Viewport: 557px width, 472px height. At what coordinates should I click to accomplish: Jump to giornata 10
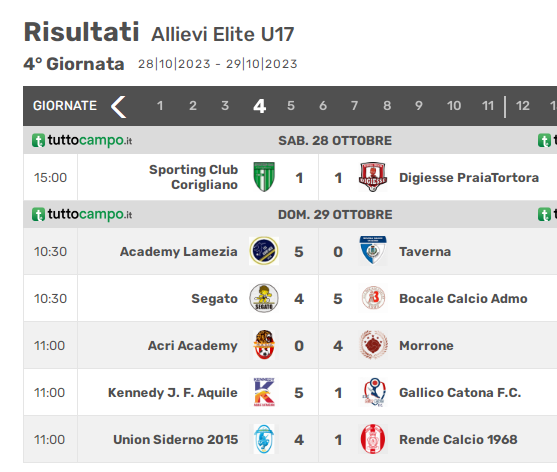454,106
